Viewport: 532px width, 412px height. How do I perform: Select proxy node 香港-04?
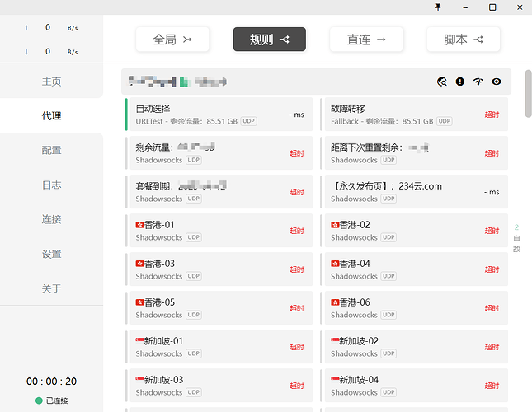pyautogui.click(x=414, y=269)
